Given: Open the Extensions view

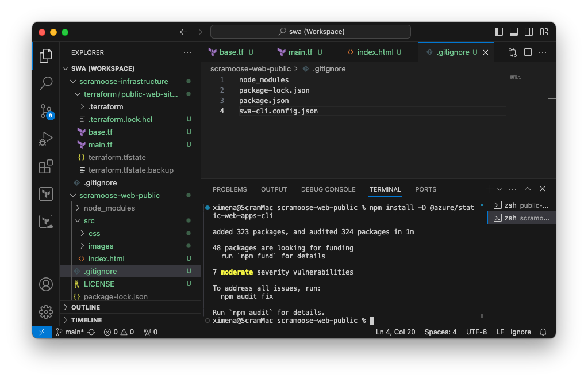Looking at the screenshot, I should 46,166.
